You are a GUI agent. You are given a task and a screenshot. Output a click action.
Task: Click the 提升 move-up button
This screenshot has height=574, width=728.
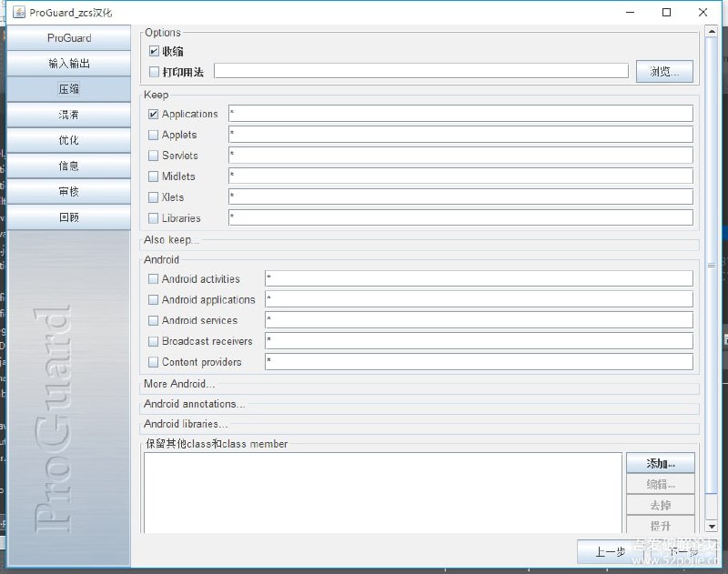(661, 525)
